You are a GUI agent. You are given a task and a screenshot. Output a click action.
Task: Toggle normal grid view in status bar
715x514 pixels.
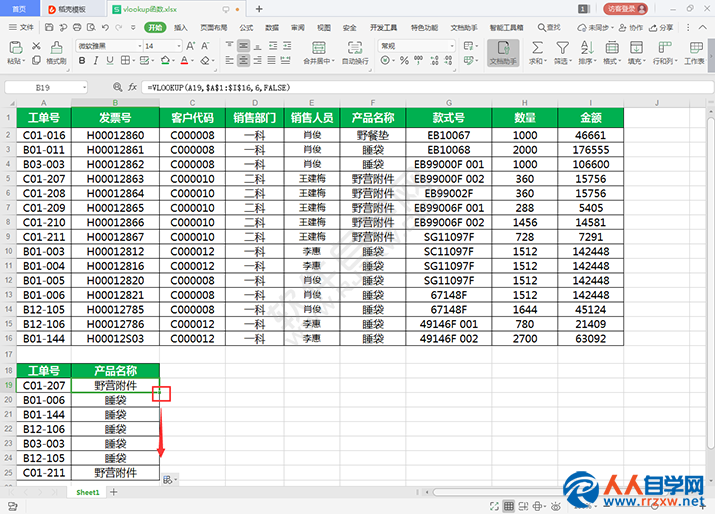pos(508,506)
